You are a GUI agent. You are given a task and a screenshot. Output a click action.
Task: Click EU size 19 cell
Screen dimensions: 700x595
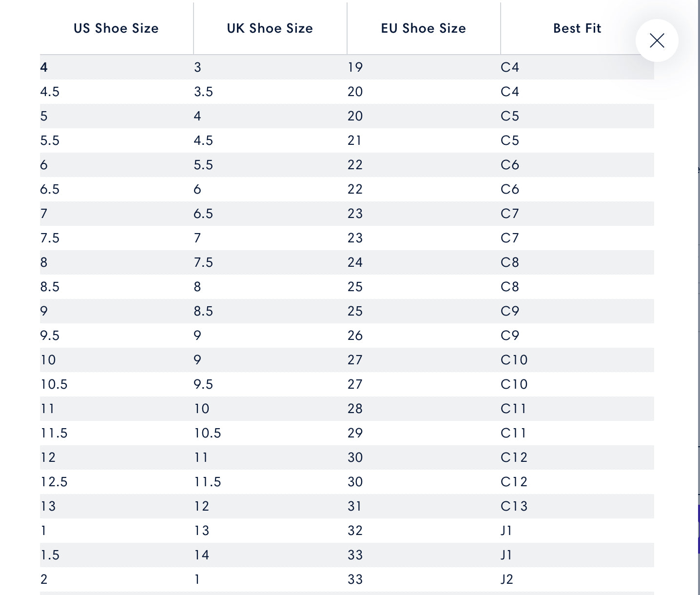tap(355, 67)
